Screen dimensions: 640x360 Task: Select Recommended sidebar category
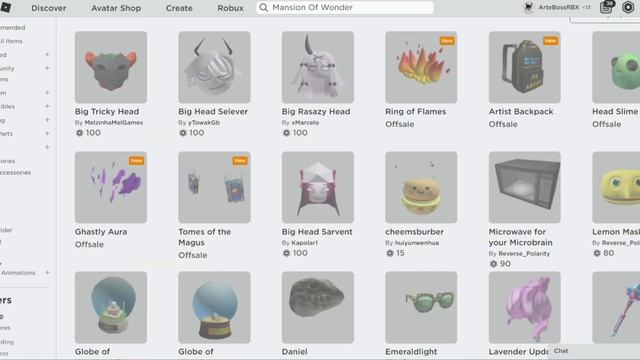[x=13, y=28]
